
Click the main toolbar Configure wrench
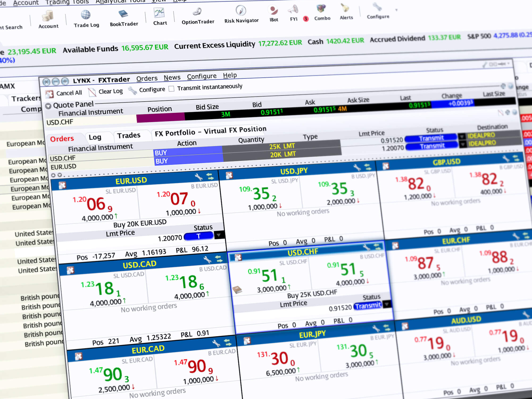(x=378, y=11)
